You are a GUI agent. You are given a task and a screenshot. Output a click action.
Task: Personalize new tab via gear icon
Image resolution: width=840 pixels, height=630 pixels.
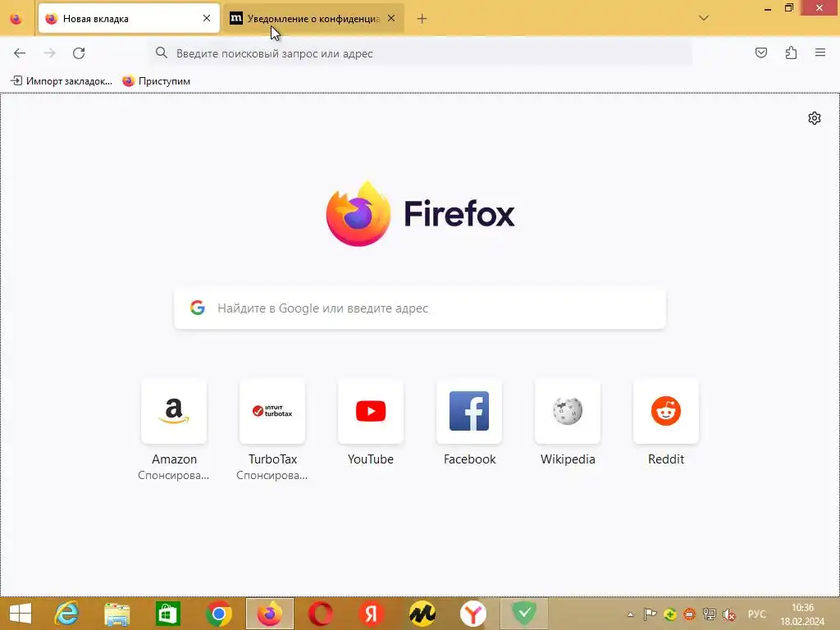point(815,118)
